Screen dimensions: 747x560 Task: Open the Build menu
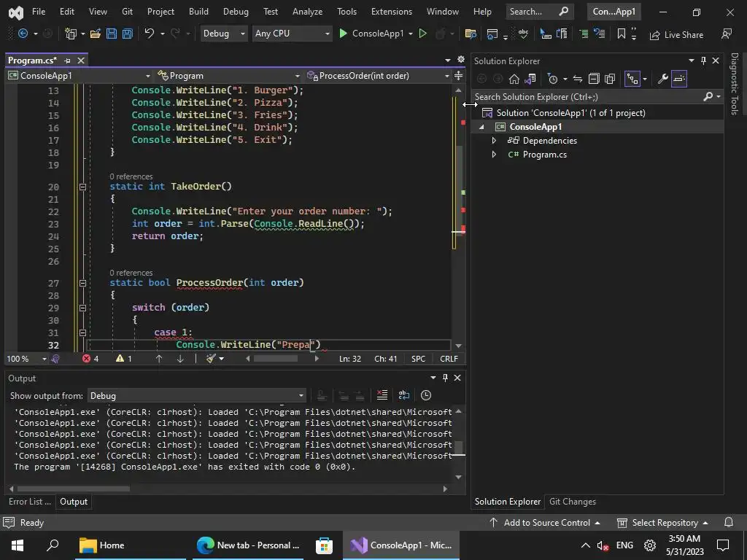198,12
